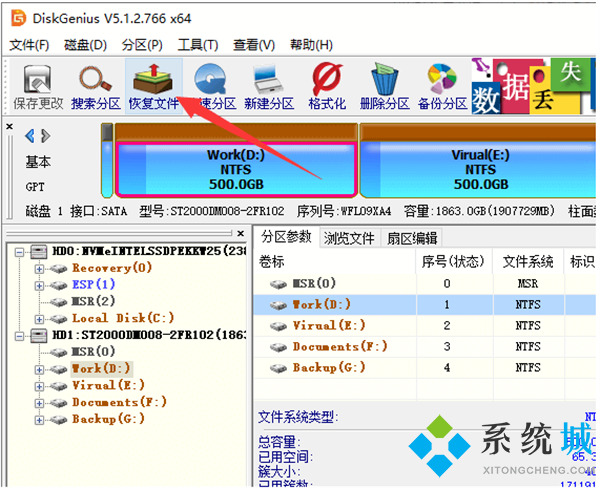Switch to the 浏览文件 tab
This screenshot has width=600, height=488.
click(349, 238)
